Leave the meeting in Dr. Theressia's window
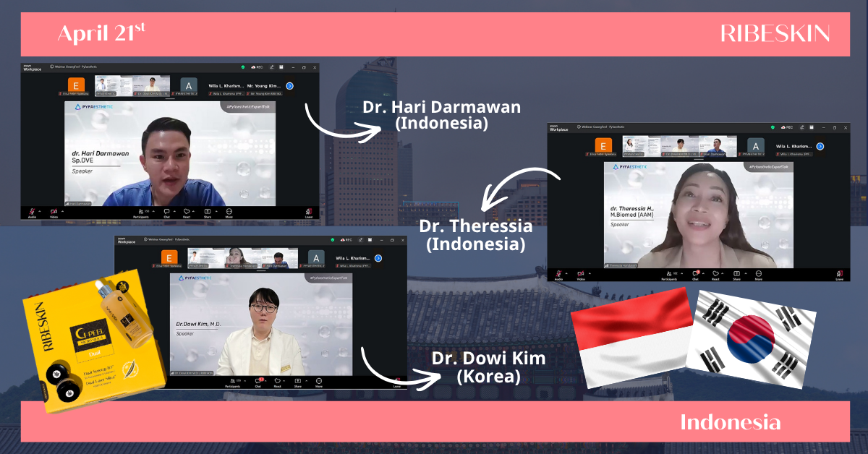868x454 pixels. [839, 274]
